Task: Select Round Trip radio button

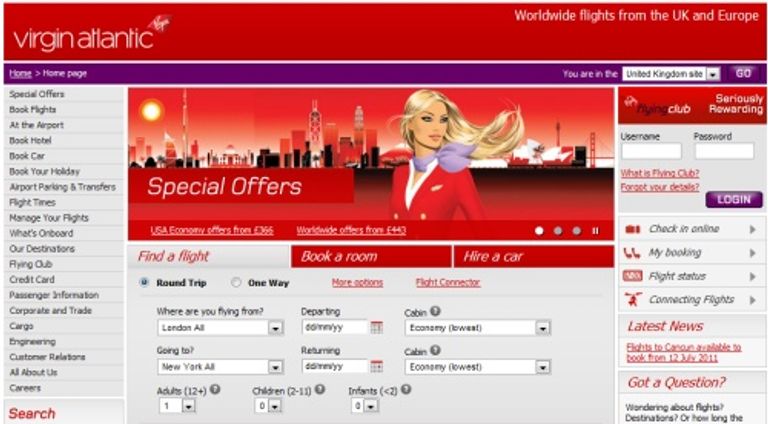Action: pos(144,282)
